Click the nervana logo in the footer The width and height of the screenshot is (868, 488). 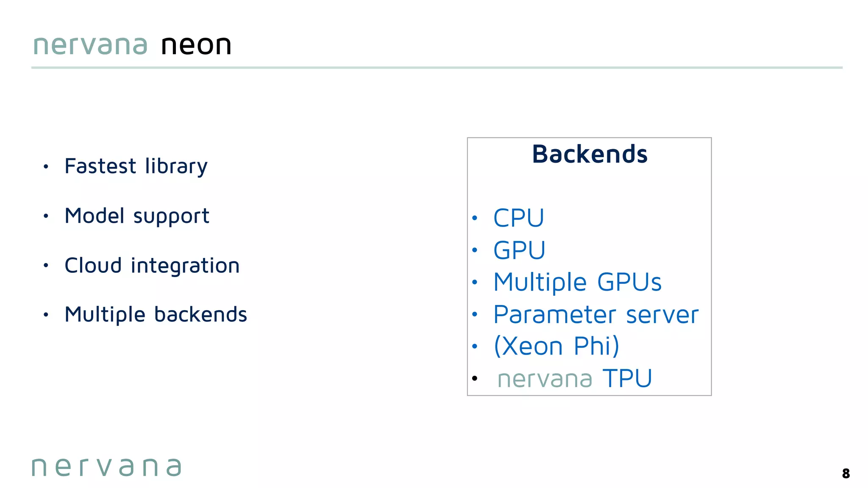(x=106, y=467)
